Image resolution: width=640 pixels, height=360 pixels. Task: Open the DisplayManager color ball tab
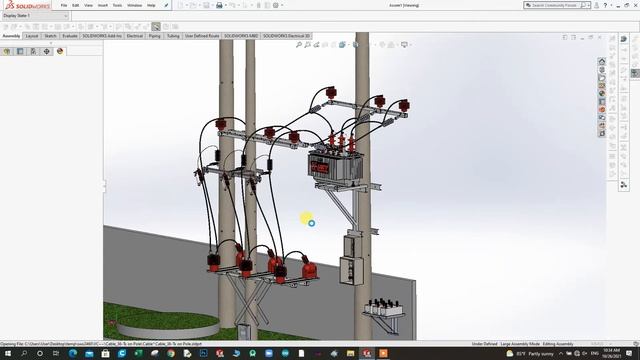coord(60,51)
